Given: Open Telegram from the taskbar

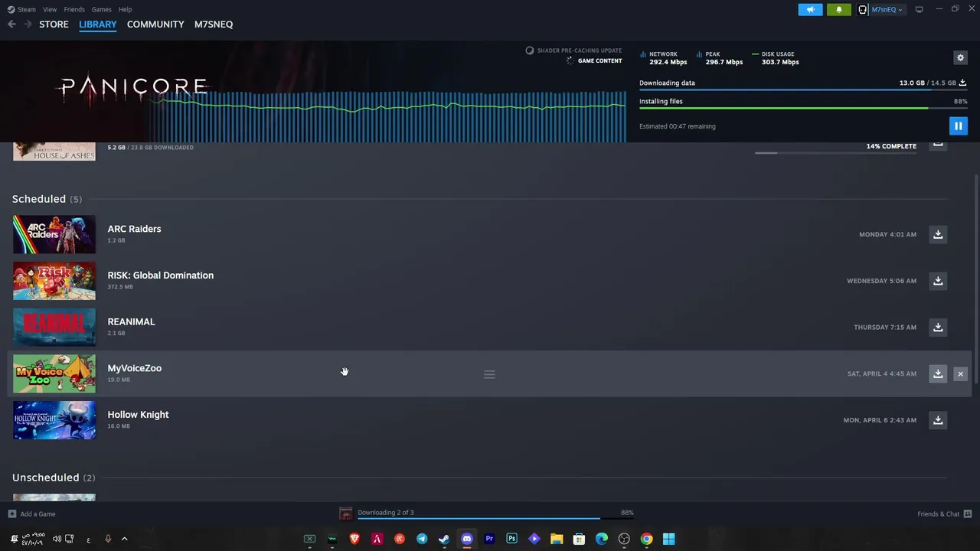Looking at the screenshot, I should pos(422,539).
